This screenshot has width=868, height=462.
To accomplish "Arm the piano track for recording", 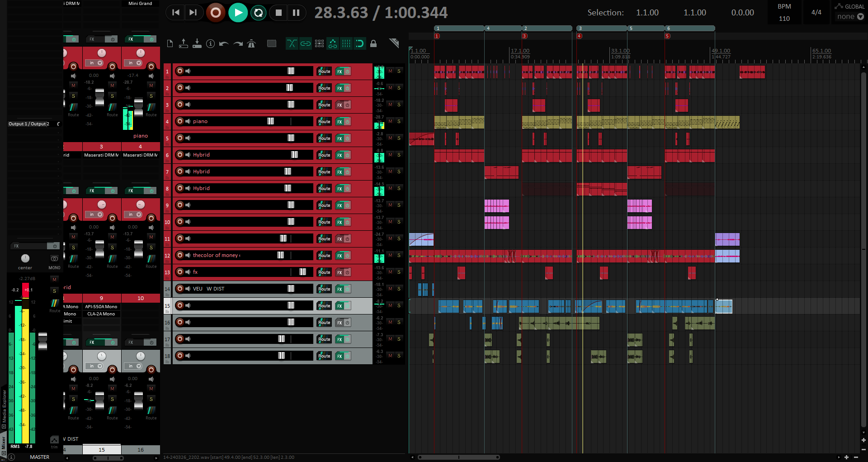I will coord(180,121).
